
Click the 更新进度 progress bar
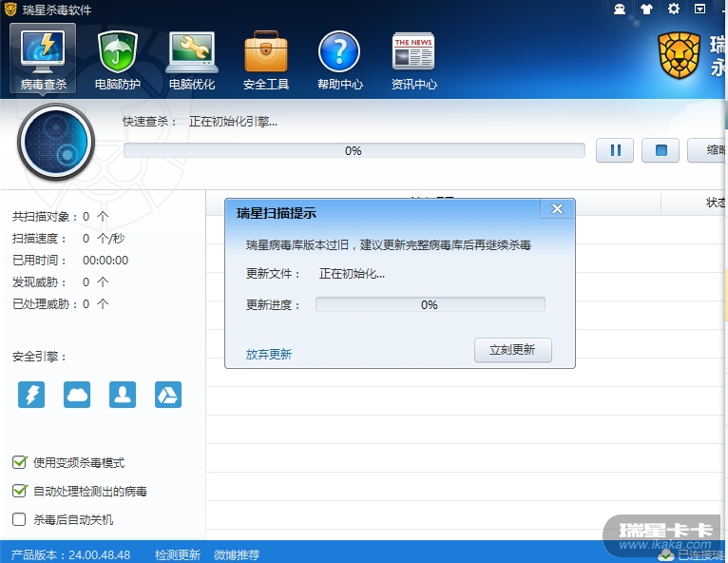[x=431, y=304]
